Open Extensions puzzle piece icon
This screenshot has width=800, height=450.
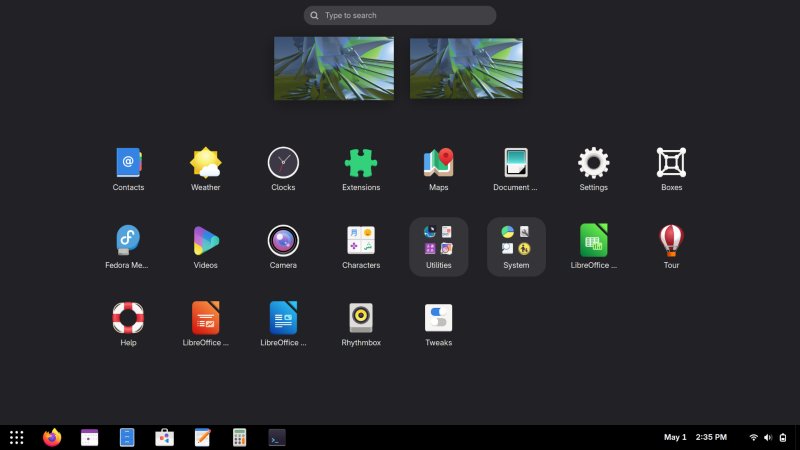(x=361, y=162)
